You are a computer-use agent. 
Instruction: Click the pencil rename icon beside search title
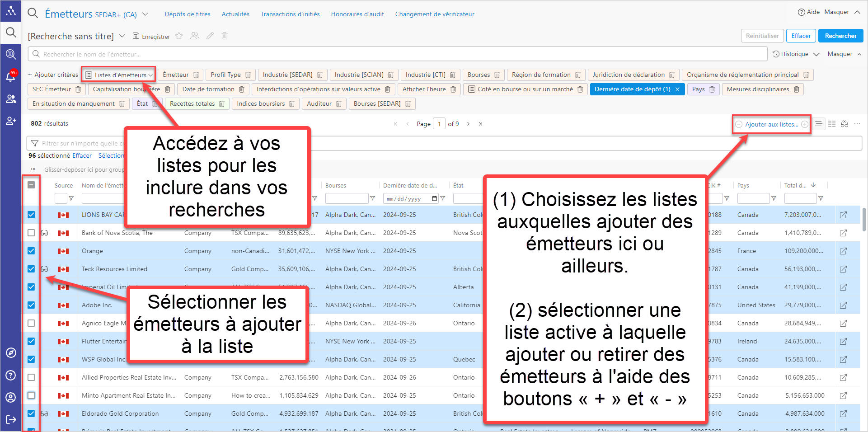point(210,36)
